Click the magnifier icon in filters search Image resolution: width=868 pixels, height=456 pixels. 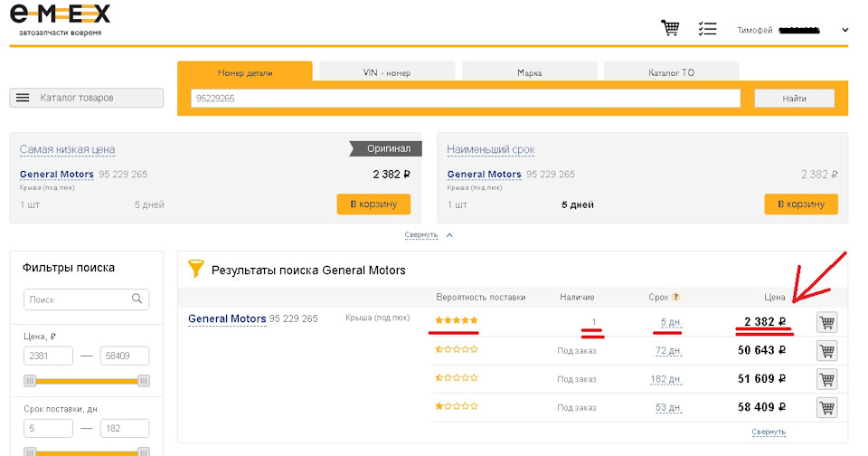click(137, 299)
